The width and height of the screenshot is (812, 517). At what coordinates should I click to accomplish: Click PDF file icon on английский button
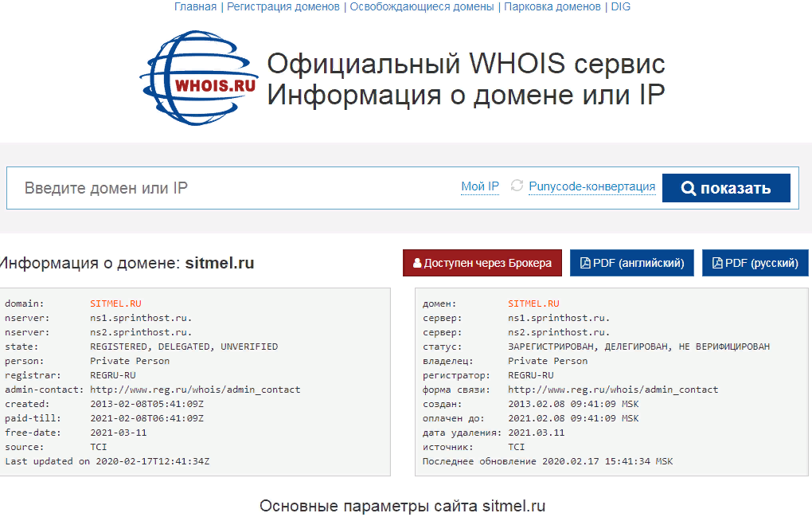click(x=585, y=263)
